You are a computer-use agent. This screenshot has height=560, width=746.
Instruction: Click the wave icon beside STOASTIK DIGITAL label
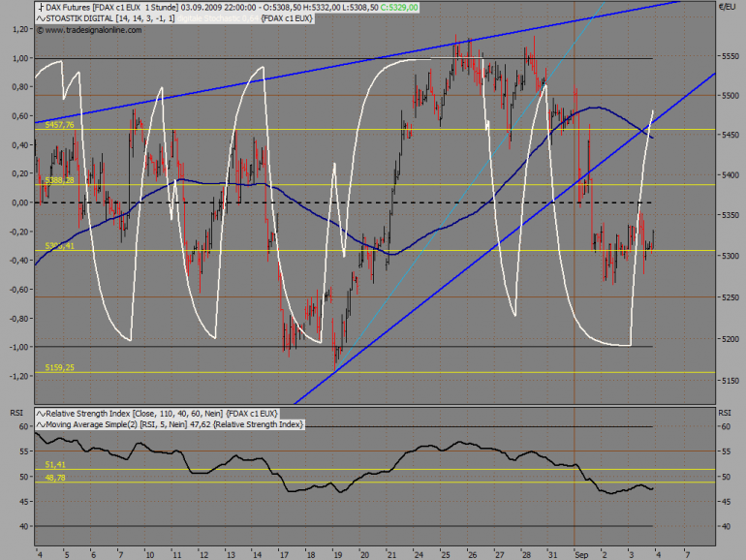(x=41, y=18)
